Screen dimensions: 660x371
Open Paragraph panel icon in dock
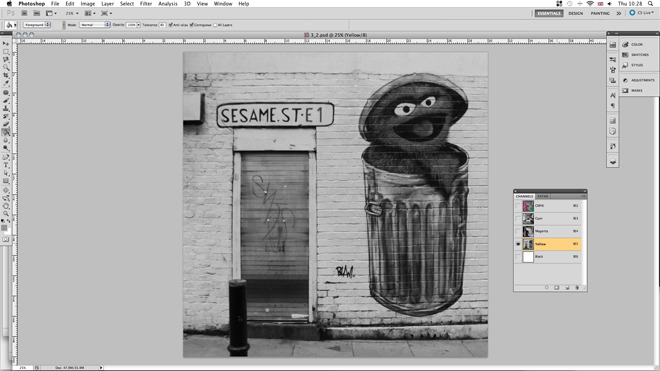(x=612, y=105)
